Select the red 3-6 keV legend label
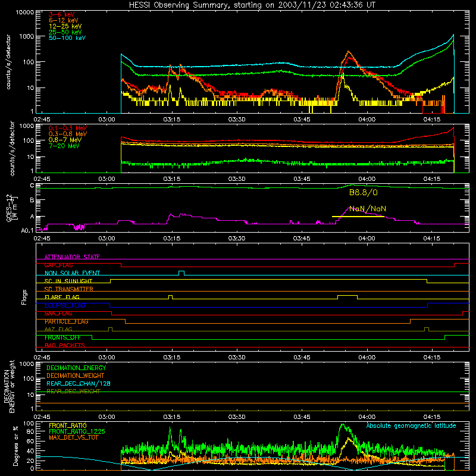 tap(62, 14)
